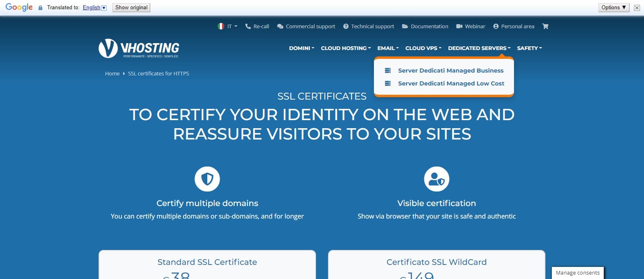Expand the DOMINI menu
The height and width of the screenshot is (279, 644).
pyautogui.click(x=301, y=48)
